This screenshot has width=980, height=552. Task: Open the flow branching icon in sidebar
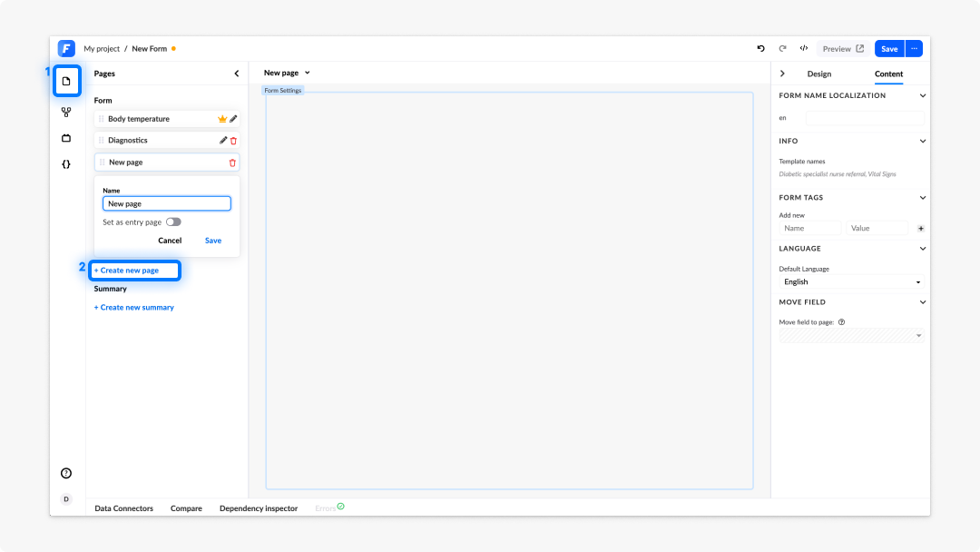point(66,112)
